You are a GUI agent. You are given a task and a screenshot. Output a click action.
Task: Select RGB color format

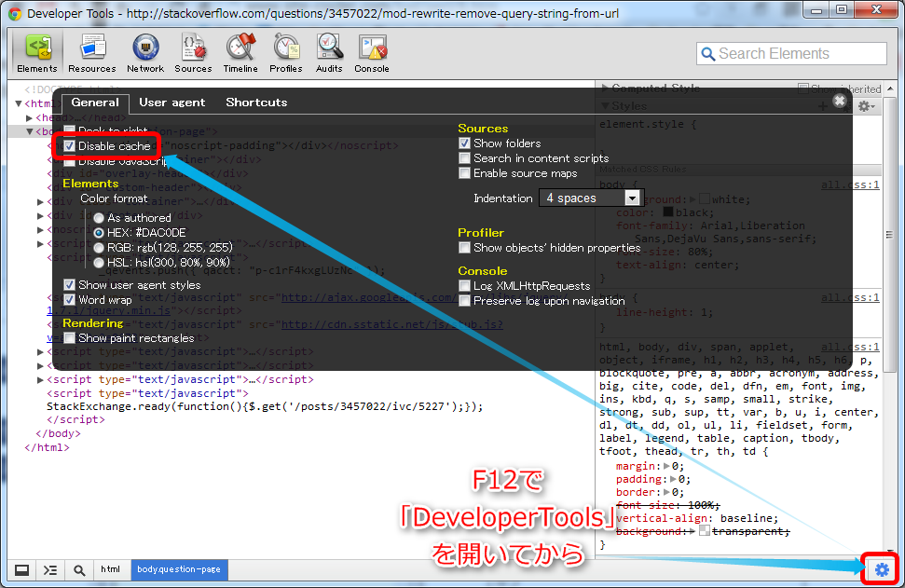tap(99, 248)
